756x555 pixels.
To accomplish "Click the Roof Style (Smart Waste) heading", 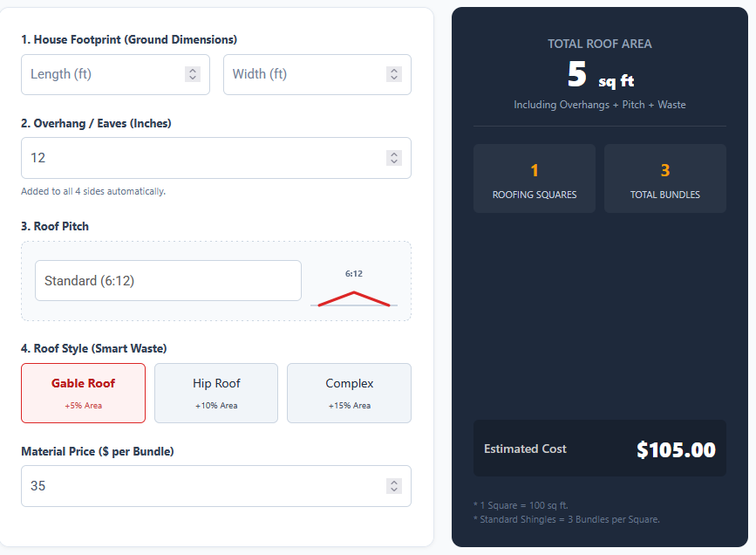I will (x=93, y=348).
